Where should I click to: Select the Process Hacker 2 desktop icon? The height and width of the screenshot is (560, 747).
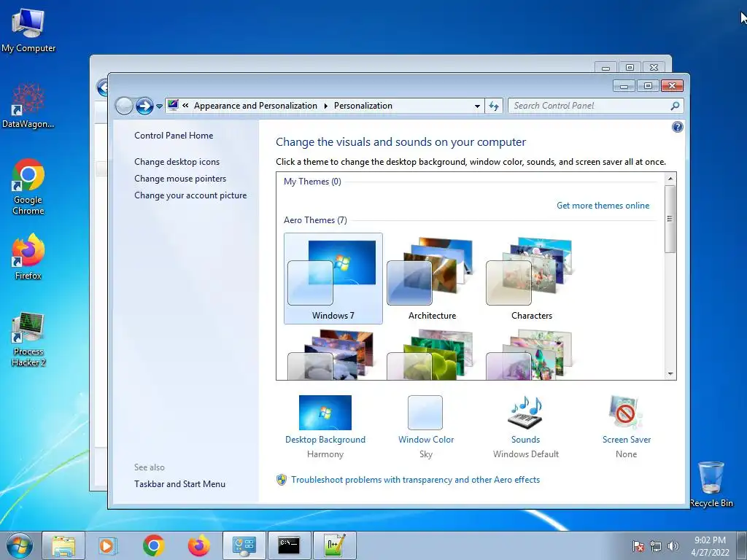pos(28,340)
